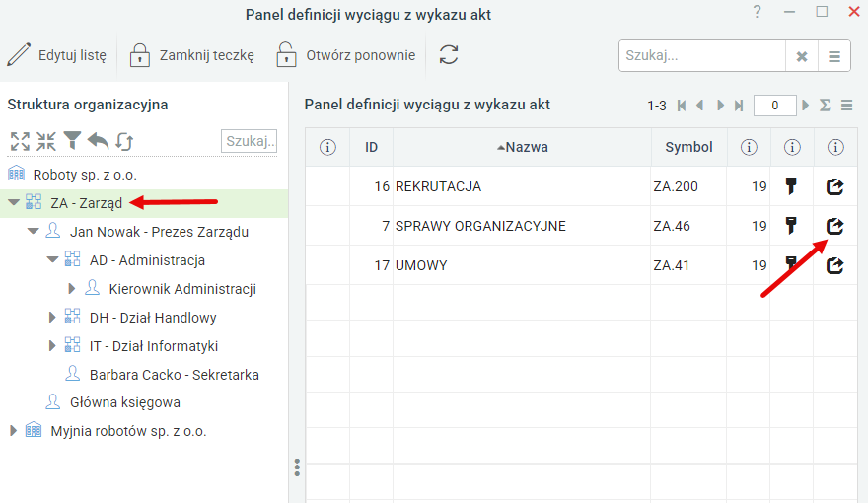868x503 pixels.
Task: Open the table options menu icon
Action: pos(846,106)
